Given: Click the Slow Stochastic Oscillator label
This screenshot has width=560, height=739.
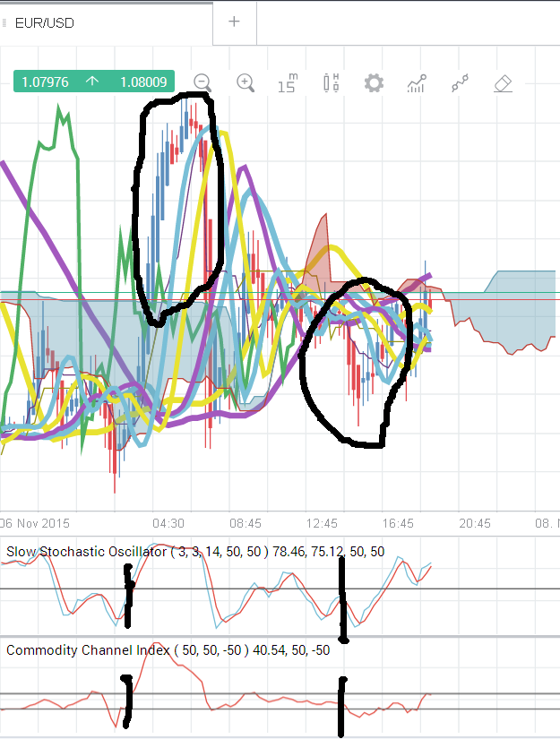Looking at the screenshot, I should (x=86, y=552).
